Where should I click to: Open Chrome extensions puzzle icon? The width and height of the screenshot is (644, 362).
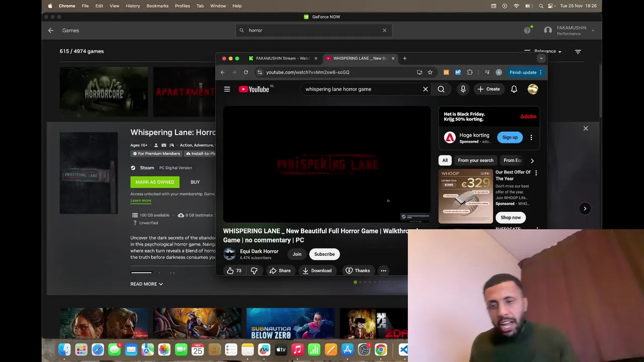pyautogui.click(x=470, y=72)
